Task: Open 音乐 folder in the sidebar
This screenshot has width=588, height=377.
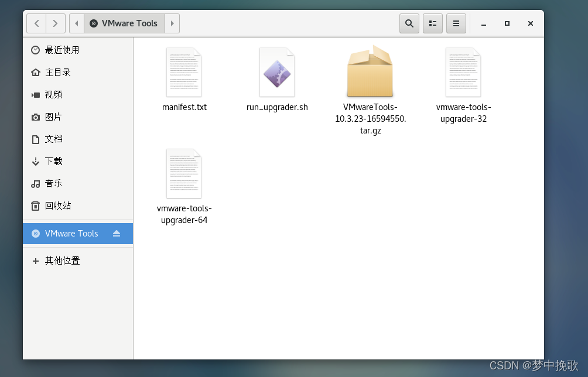Action: 78,183
